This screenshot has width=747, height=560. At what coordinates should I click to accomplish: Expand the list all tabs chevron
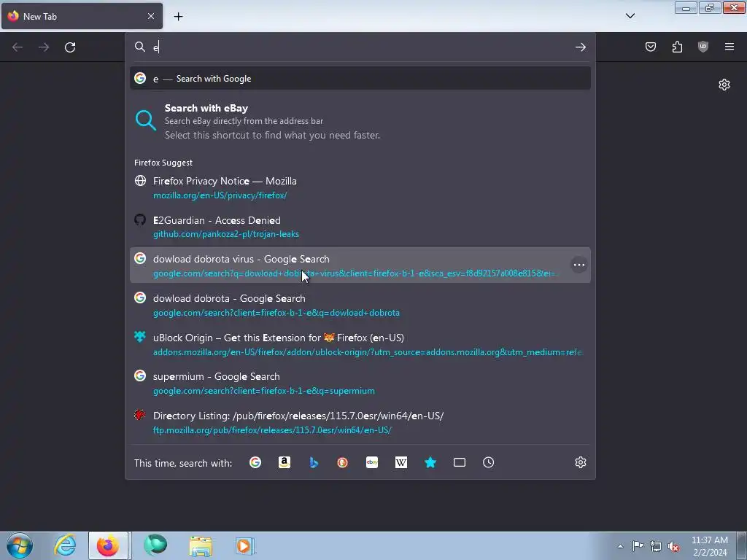[x=630, y=16]
